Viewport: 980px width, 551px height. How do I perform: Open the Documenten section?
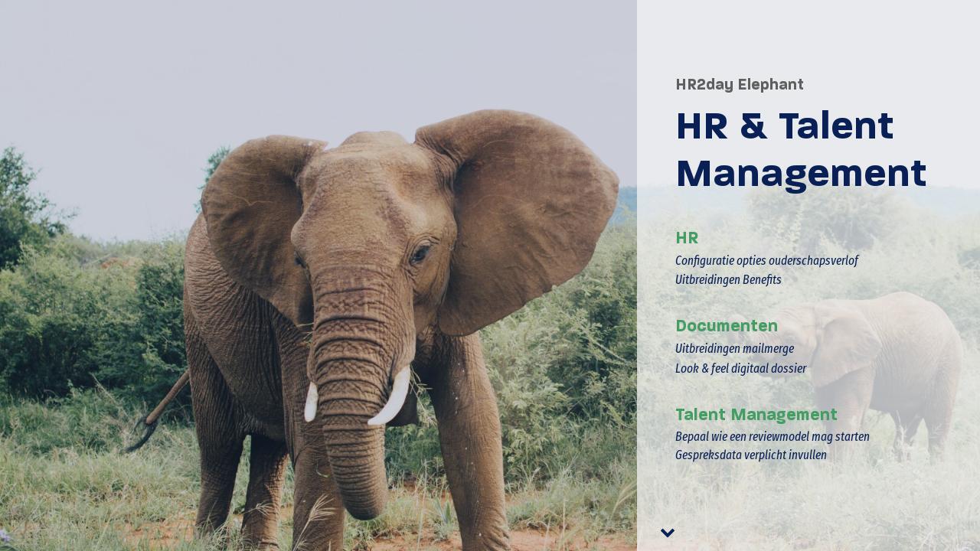(x=726, y=326)
